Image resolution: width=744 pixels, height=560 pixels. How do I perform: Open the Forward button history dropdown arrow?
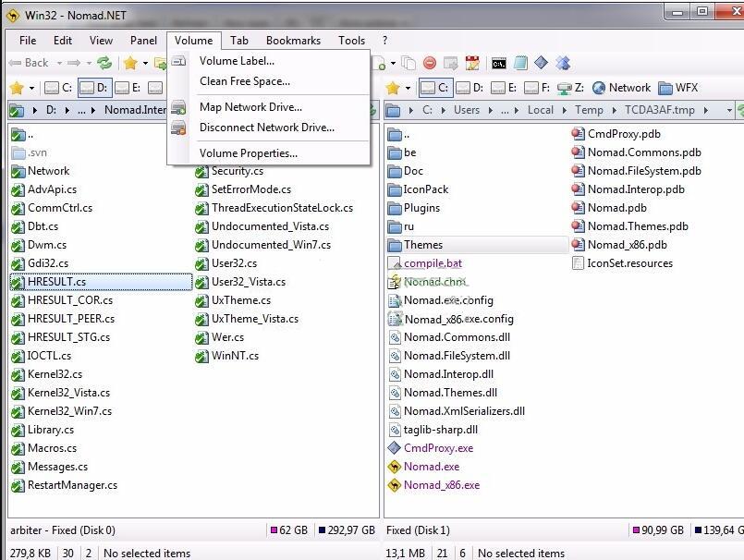click(89, 63)
